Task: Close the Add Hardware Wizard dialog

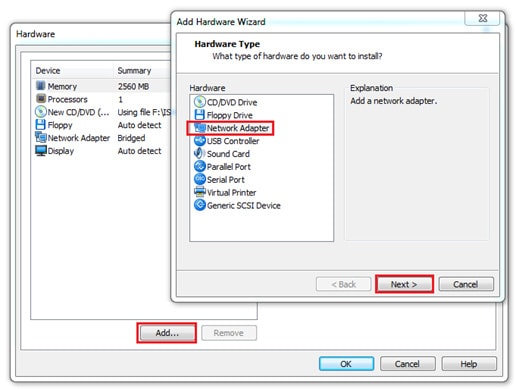Action: [482, 18]
